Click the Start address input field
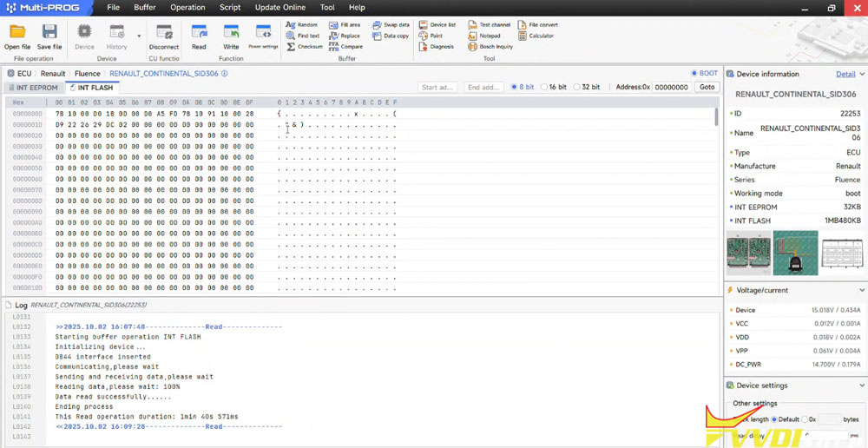 point(437,87)
